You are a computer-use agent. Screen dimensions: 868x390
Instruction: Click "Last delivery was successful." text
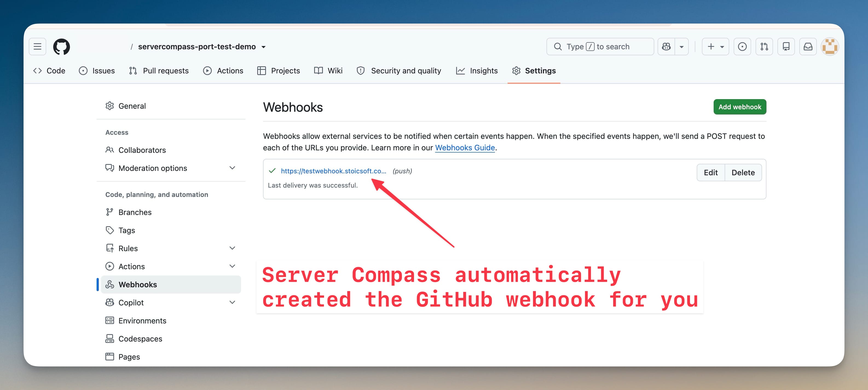pos(312,185)
